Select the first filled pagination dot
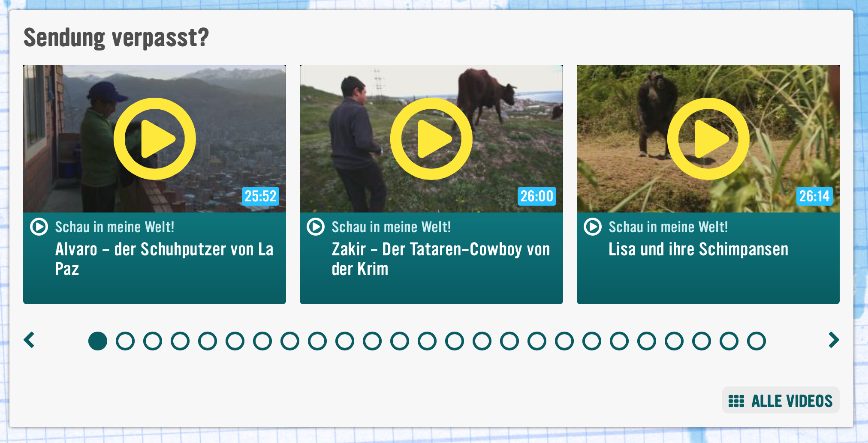This screenshot has width=868, height=443. [x=98, y=341]
